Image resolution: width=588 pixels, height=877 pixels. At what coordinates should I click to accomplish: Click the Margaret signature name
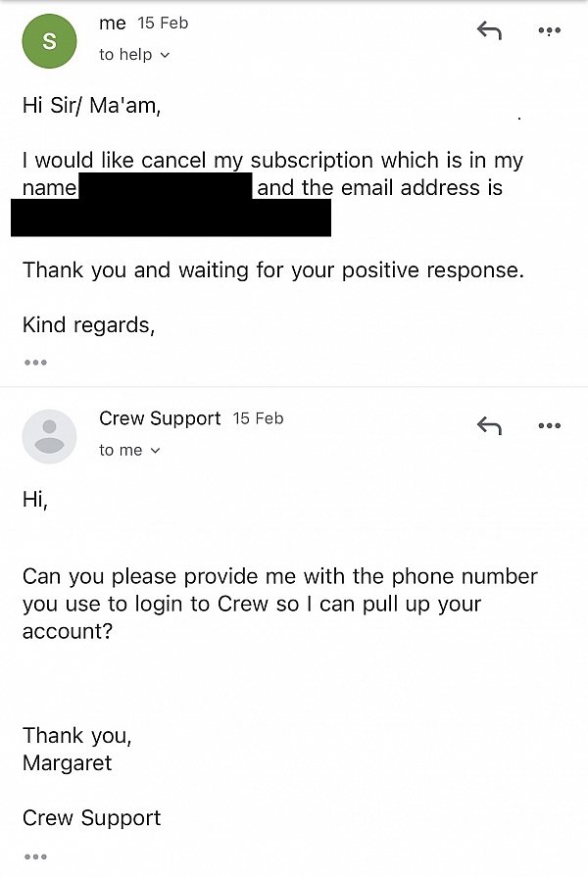coord(68,762)
